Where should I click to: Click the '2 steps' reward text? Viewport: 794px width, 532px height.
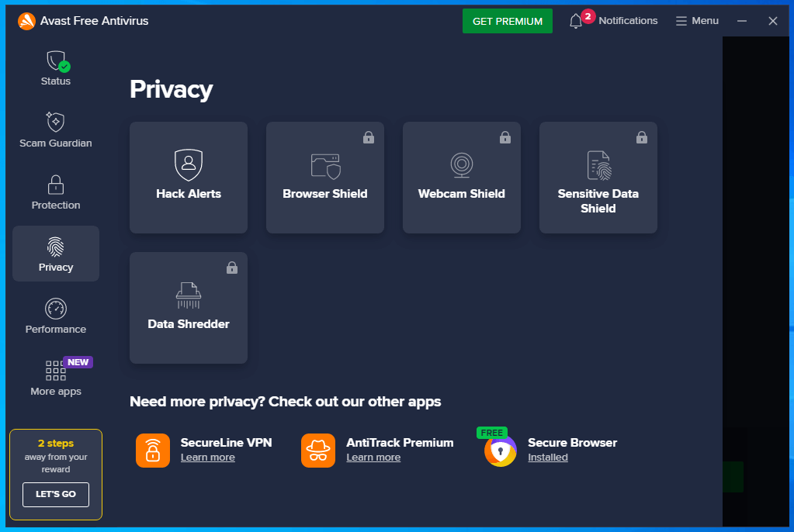(56, 444)
